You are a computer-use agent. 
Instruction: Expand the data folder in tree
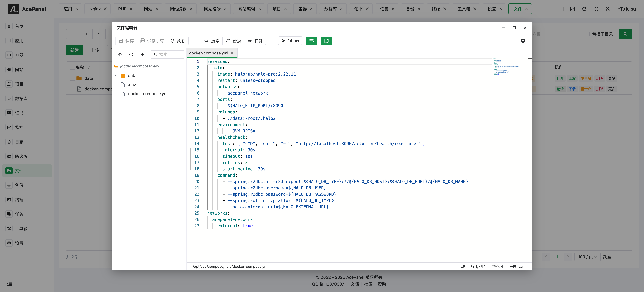115,76
